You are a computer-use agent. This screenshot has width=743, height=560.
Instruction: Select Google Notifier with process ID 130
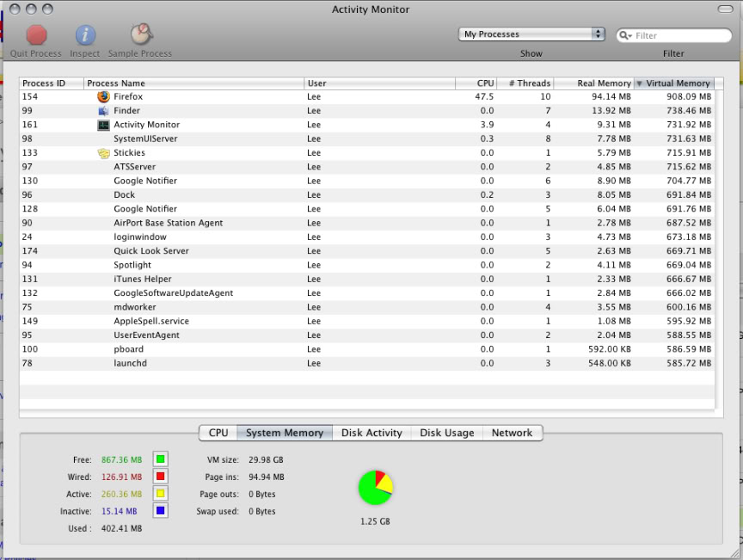coord(366,182)
